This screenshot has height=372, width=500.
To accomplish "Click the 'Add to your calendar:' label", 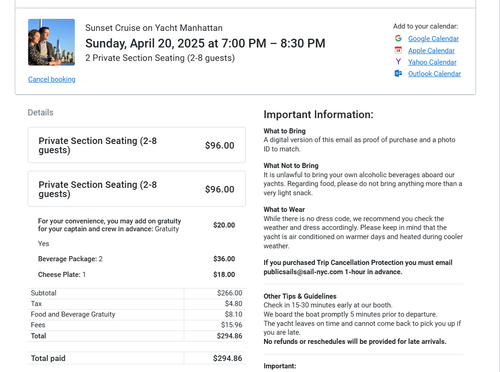I will pyautogui.click(x=425, y=26).
